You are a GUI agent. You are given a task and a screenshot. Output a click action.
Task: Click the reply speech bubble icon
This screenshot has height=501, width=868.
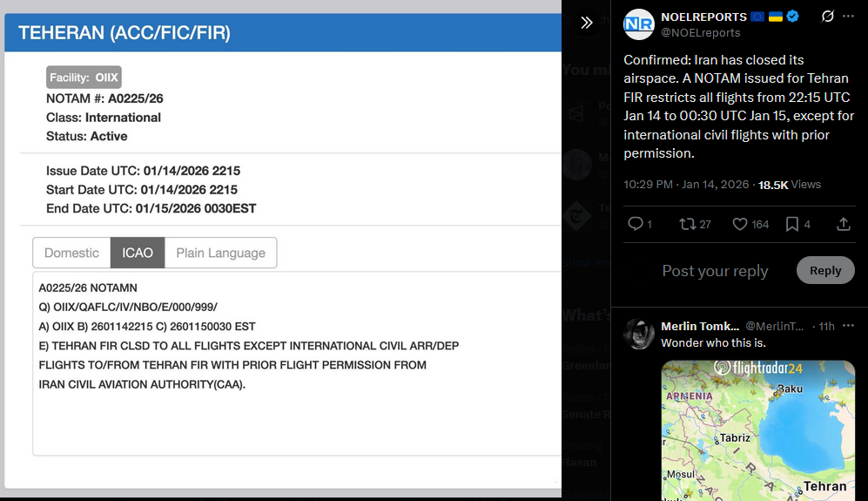[x=635, y=224]
